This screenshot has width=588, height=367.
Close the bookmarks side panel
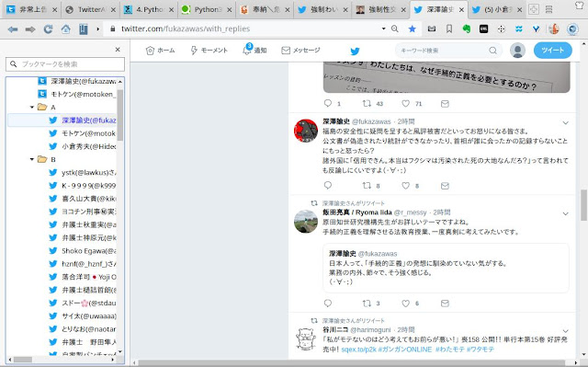(118, 50)
